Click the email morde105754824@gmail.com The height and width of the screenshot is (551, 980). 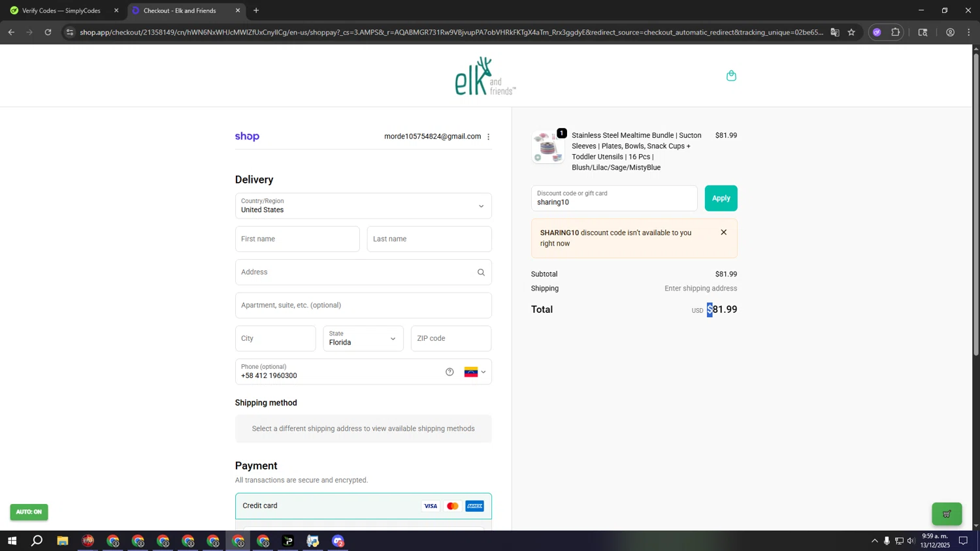[x=433, y=136]
